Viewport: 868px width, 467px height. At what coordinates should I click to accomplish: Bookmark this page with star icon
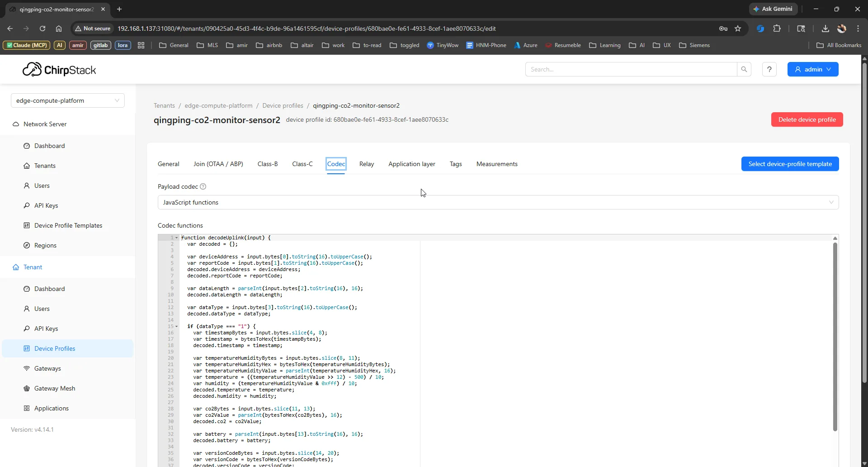(x=738, y=29)
